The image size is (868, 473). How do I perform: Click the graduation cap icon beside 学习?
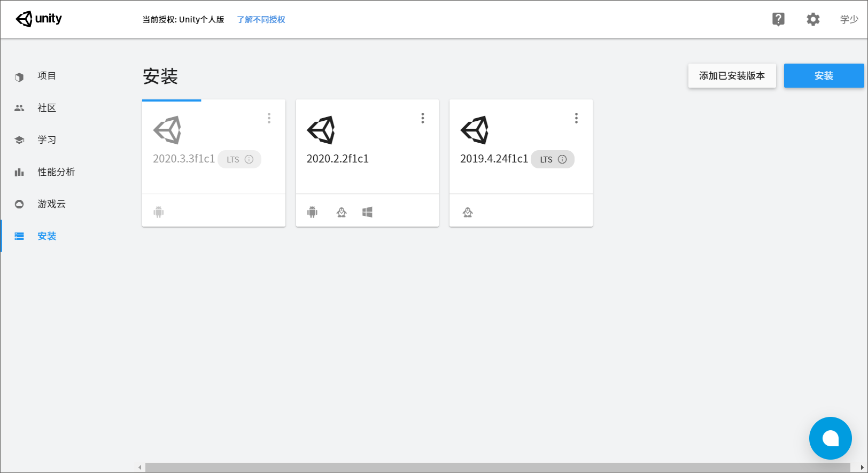[19, 140]
